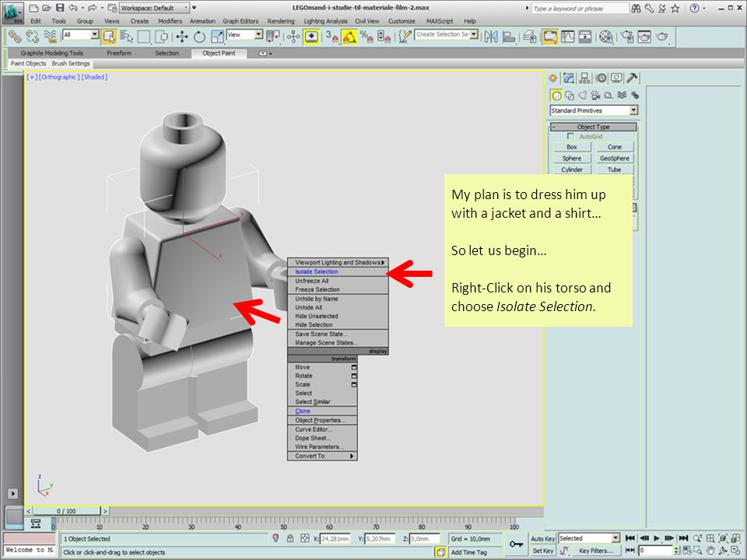Choose Isolate Selection from context menu
Image resolution: width=747 pixels, height=560 pixels.
coord(338,272)
